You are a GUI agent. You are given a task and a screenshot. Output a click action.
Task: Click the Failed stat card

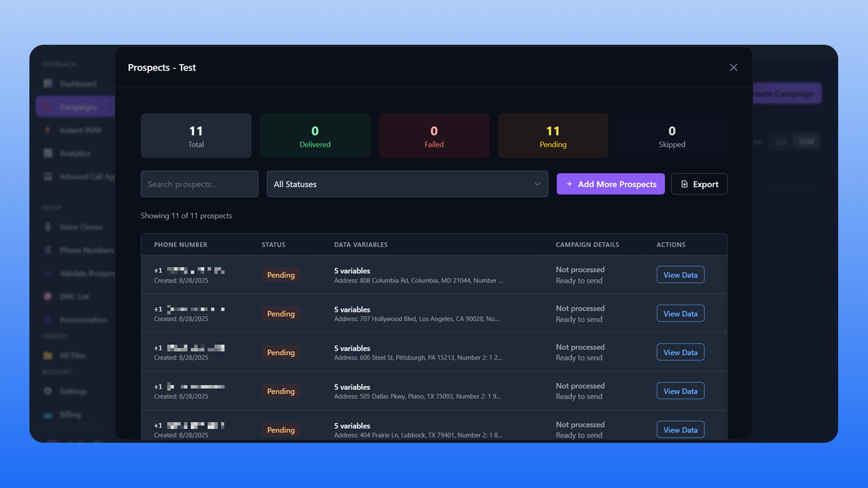pos(434,136)
